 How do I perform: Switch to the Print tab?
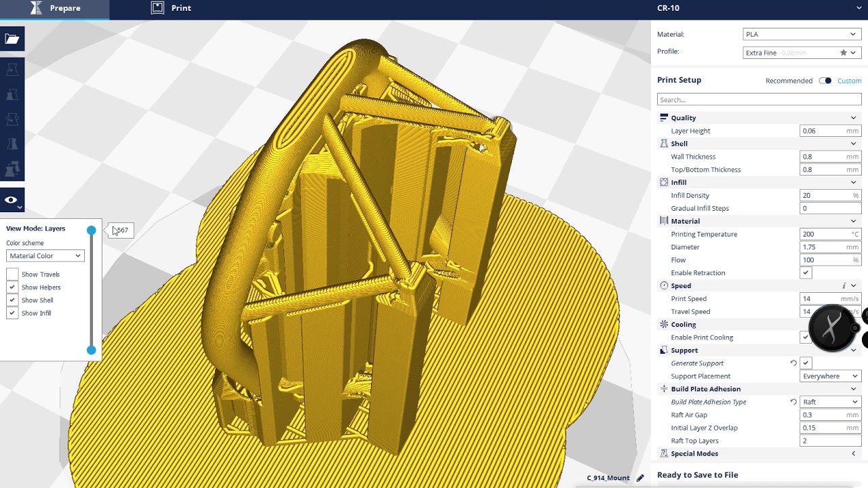(x=172, y=8)
